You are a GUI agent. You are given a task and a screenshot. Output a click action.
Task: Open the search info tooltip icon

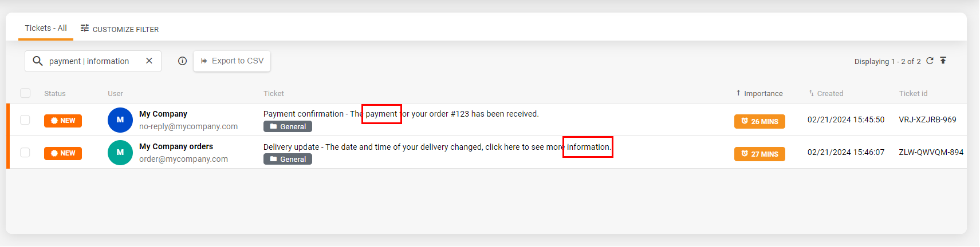point(182,61)
